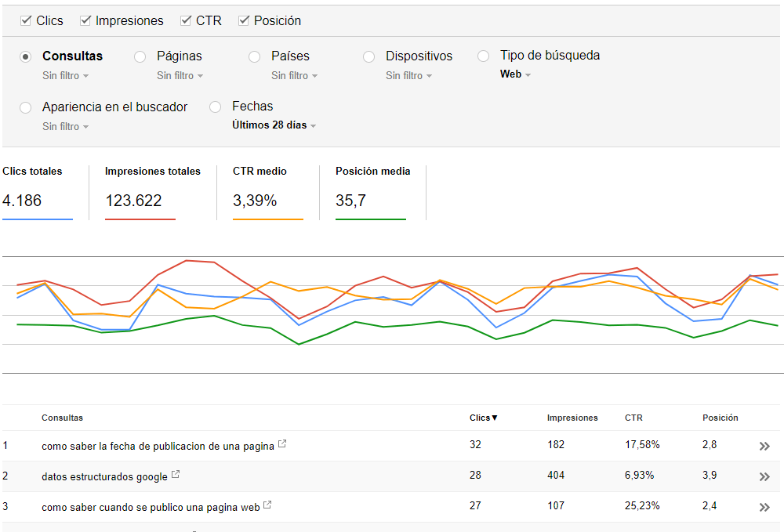
Task: Click external link icon beside third query
Action: (267, 505)
